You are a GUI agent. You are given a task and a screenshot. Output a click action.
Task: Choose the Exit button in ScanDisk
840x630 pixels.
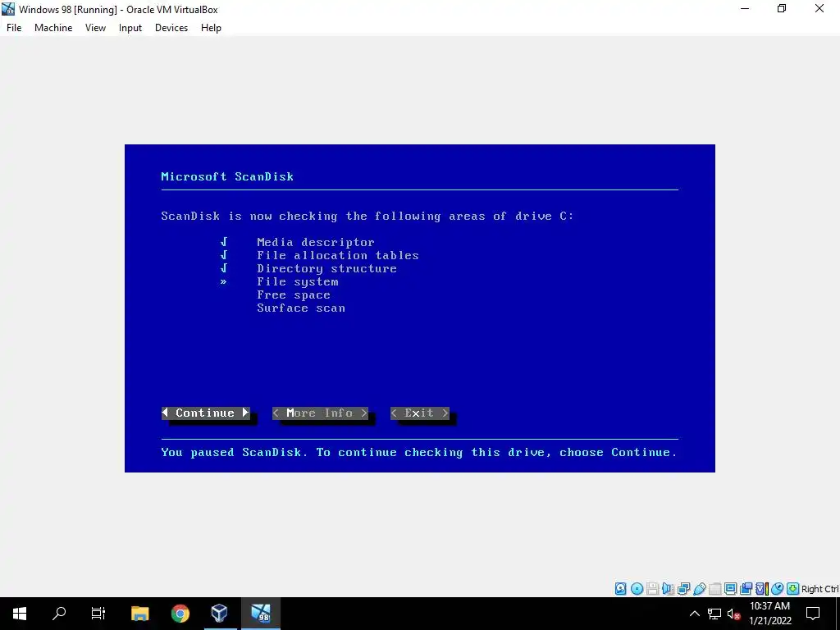(x=419, y=413)
